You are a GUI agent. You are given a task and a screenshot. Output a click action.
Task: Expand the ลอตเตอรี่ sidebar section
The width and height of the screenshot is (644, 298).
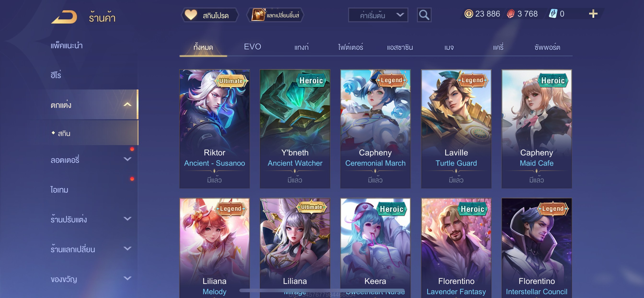127,159
